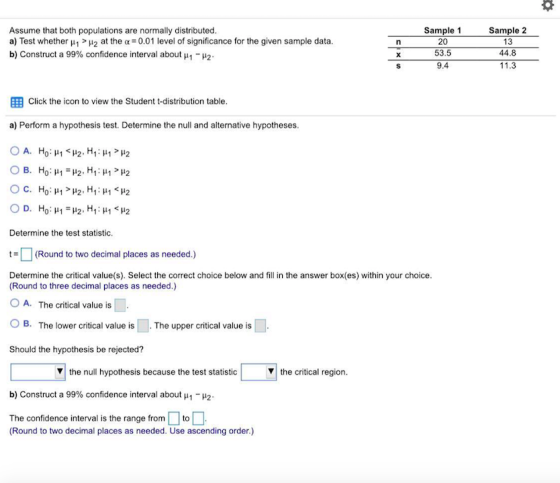This screenshot has width=560, height=483.
Task: Expand the test statistic region dropdown
Action: [259, 372]
